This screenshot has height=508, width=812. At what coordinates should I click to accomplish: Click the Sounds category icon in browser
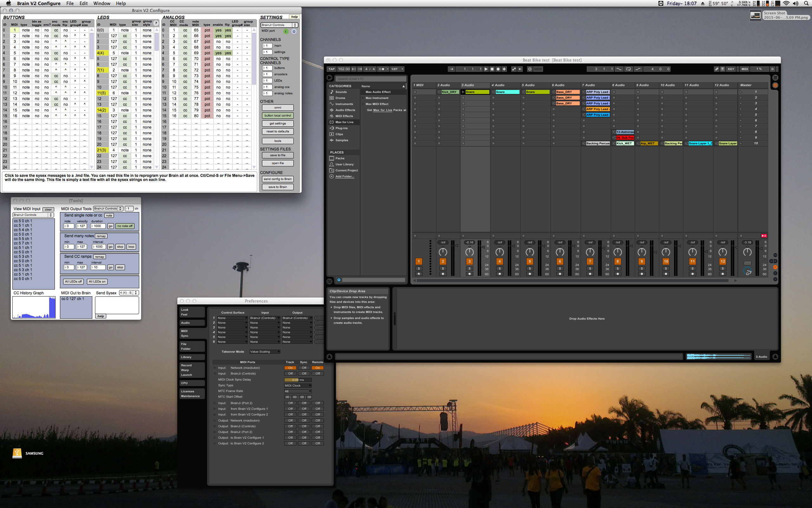(x=331, y=92)
